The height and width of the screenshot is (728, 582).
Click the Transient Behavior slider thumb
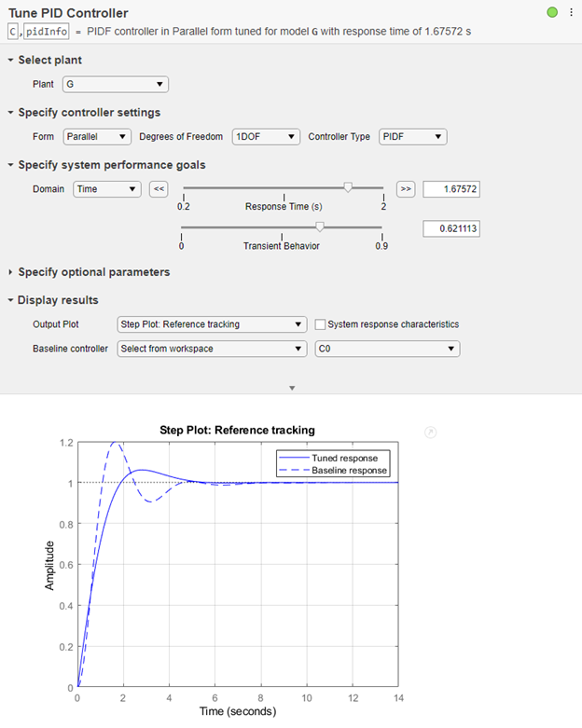click(x=320, y=227)
